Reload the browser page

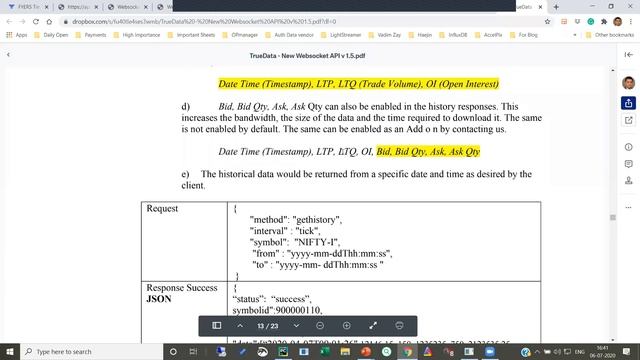[36, 22]
